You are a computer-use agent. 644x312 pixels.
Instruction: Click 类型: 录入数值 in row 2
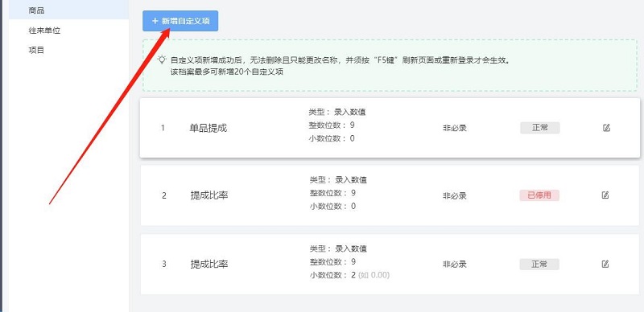(x=338, y=180)
